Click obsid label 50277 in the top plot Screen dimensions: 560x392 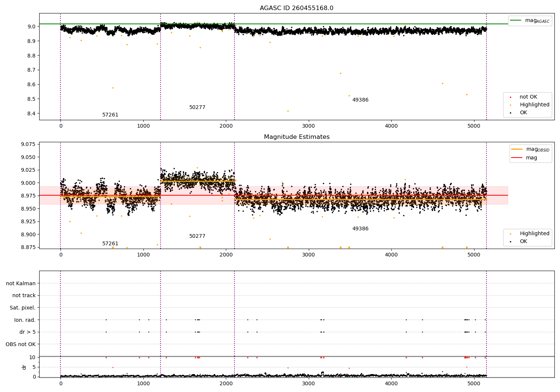197,108
